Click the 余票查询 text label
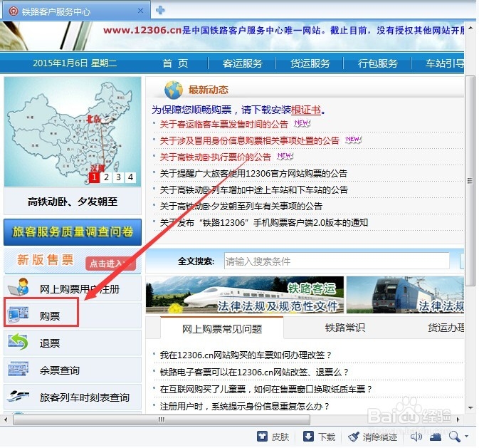 (x=60, y=370)
